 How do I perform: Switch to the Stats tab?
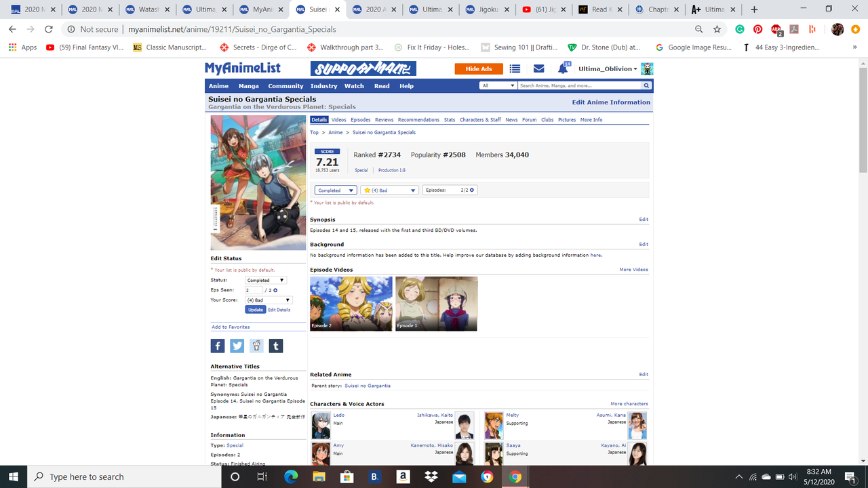point(450,120)
